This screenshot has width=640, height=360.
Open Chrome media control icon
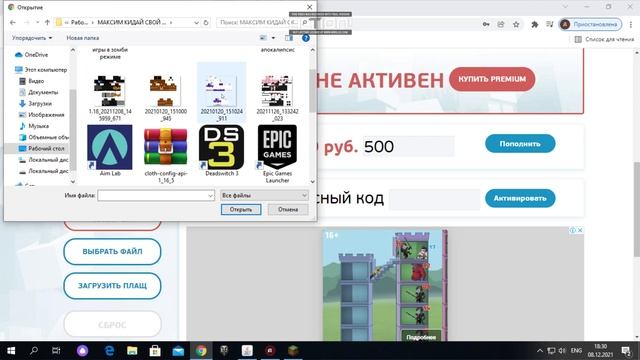(x=550, y=24)
